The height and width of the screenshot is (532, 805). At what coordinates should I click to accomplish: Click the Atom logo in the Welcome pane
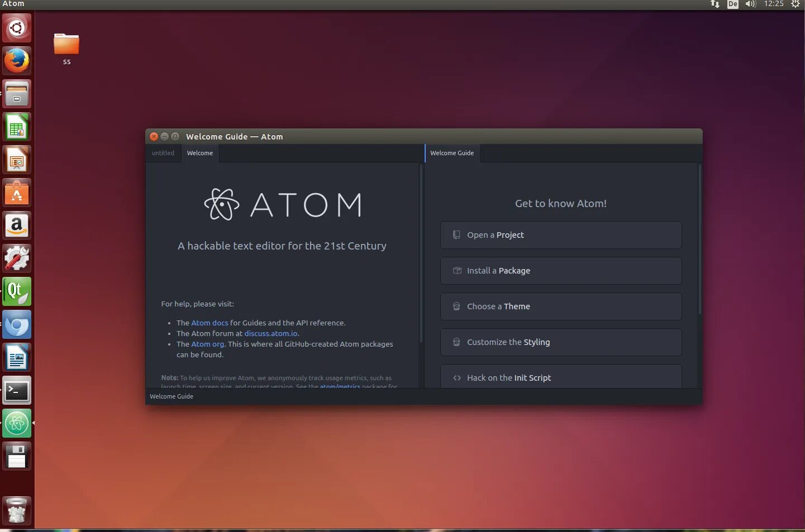[x=222, y=204]
